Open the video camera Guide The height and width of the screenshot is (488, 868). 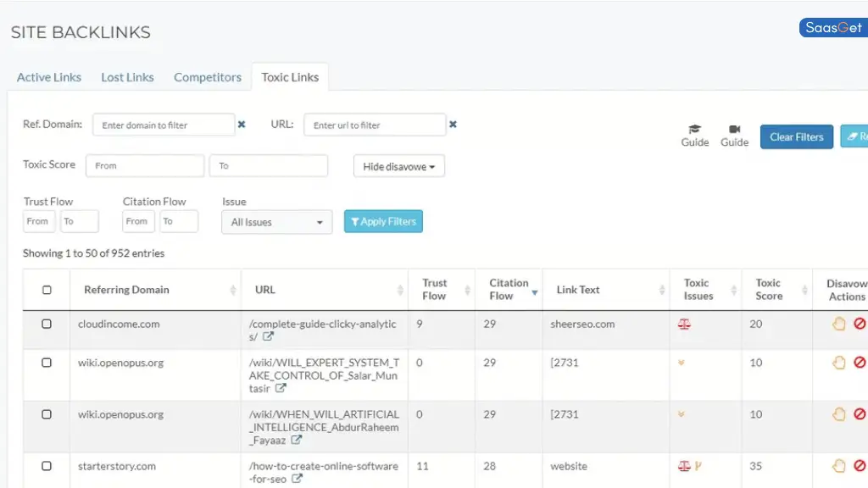[734, 136]
